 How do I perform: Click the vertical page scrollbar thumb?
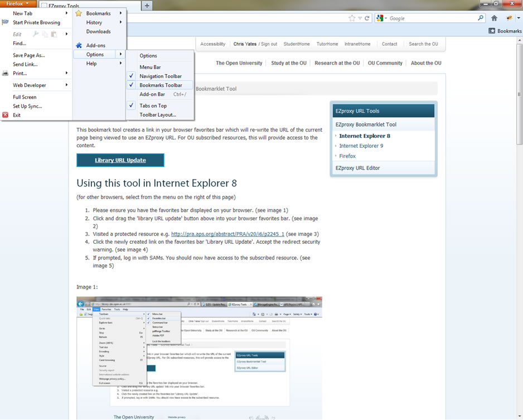point(519,94)
